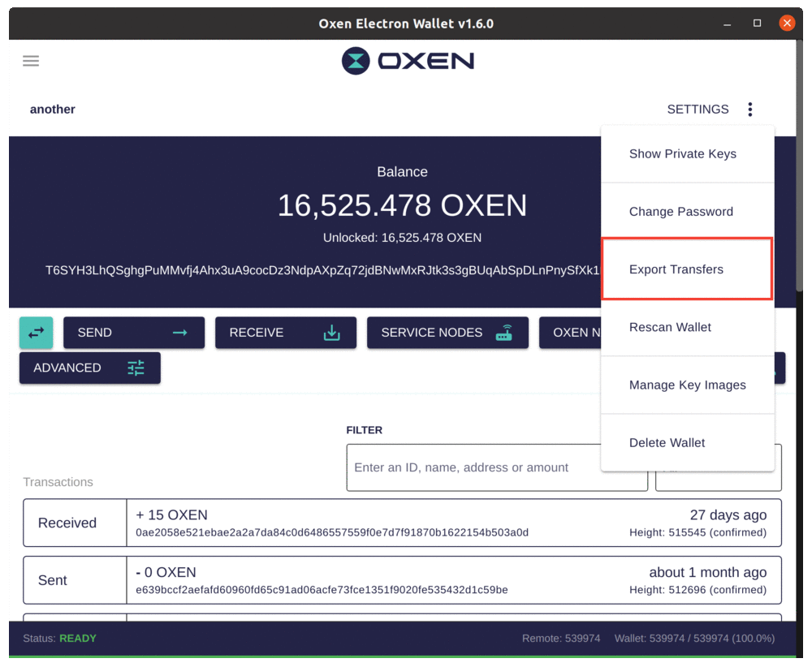
Task: Click the partially hidden OXEN N button
Action: click(x=570, y=332)
